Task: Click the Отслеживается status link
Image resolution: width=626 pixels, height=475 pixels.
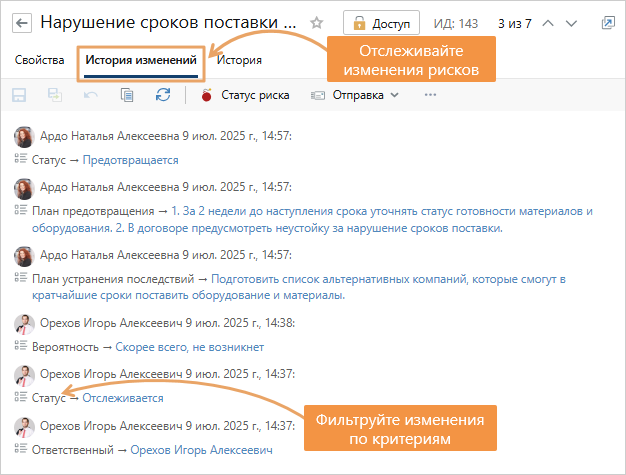Action: 122,398
